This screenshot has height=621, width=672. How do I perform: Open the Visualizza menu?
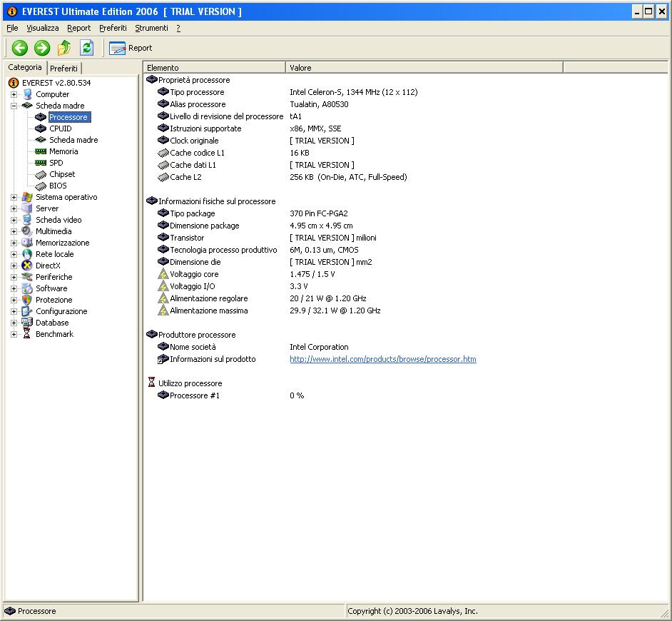[x=42, y=28]
